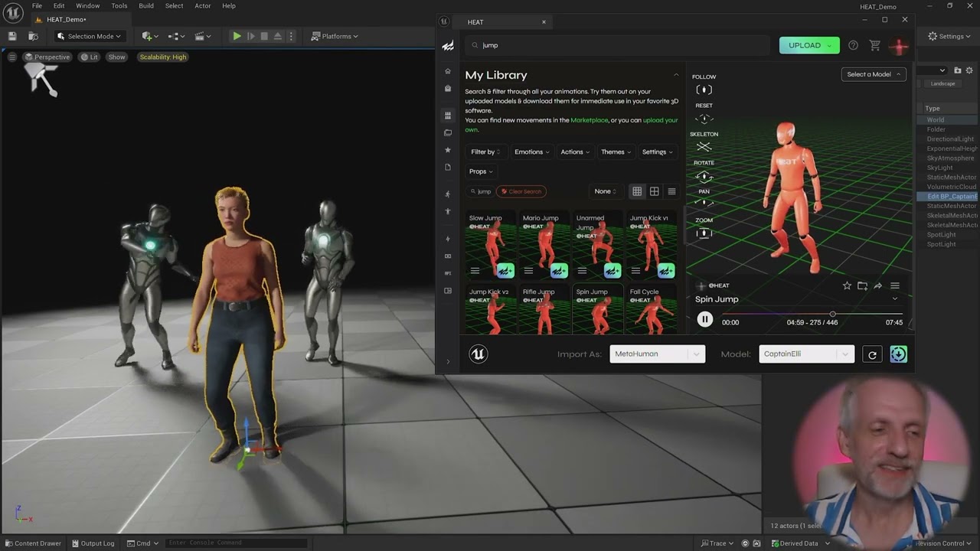Select the Mario Jump animation thumbnail

pyautogui.click(x=545, y=245)
